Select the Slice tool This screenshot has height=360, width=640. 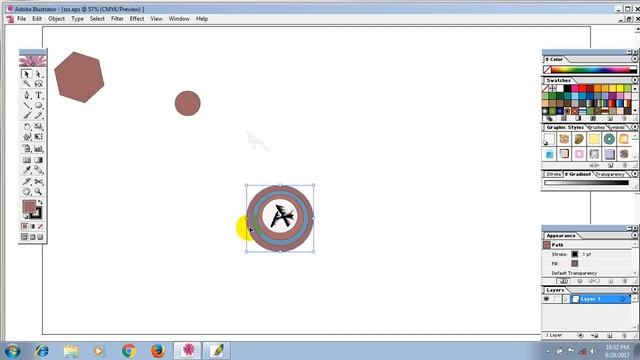point(27,181)
